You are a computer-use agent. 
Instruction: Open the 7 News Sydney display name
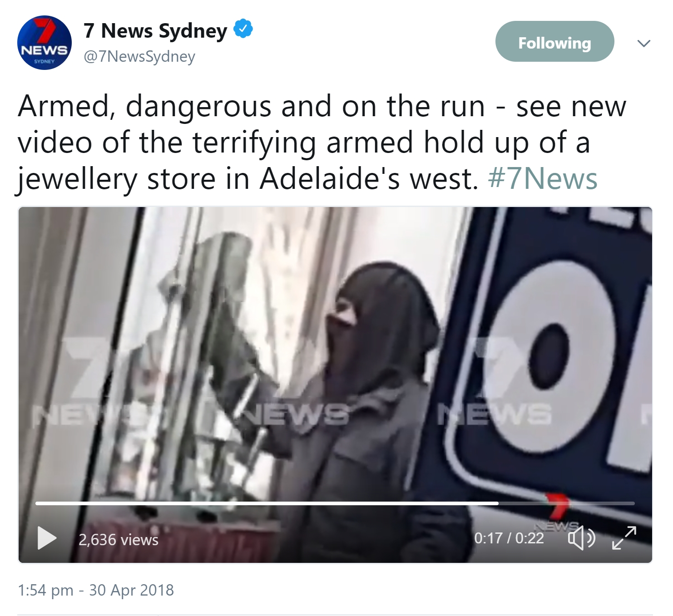pos(155,31)
